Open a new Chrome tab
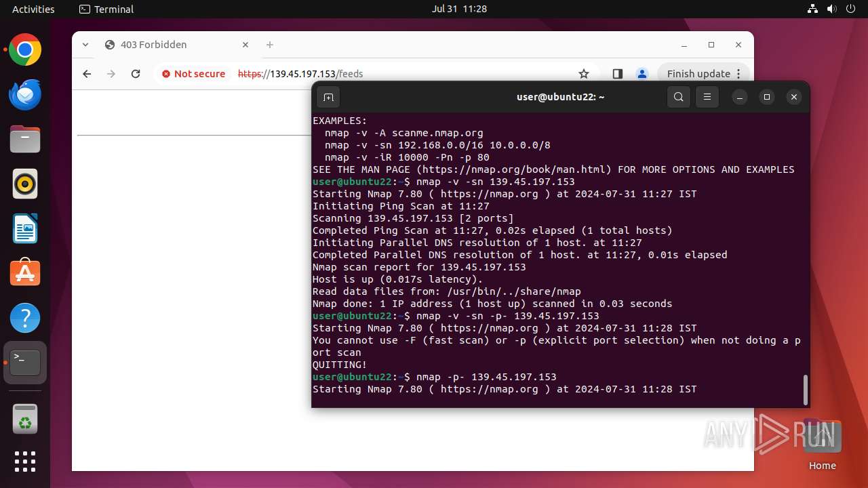 pos(270,45)
